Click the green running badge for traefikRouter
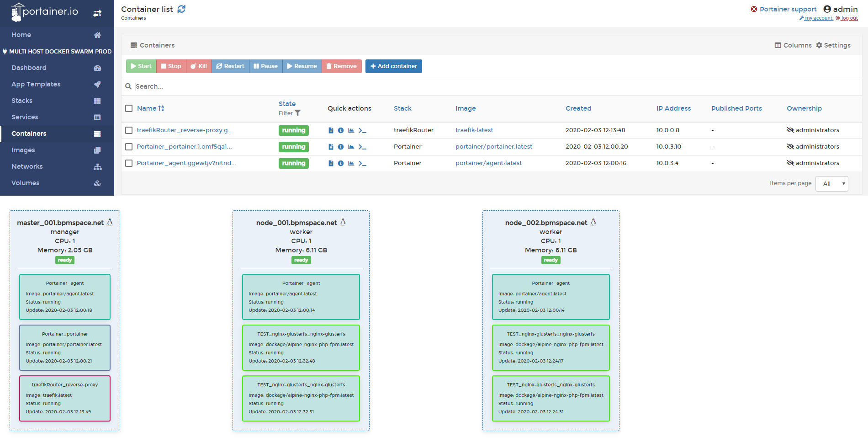The height and width of the screenshot is (438, 868). point(293,130)
